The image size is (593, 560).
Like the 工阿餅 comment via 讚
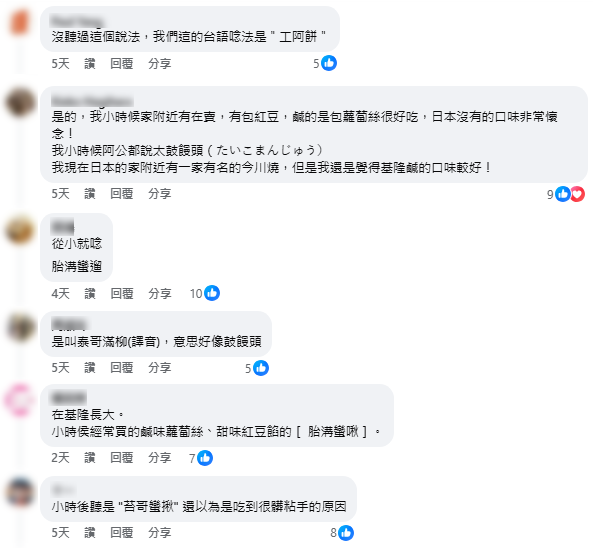[90, 64]
